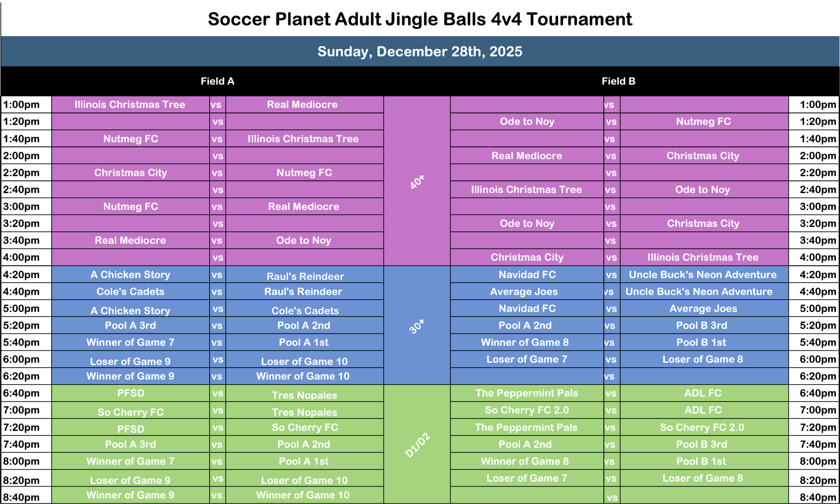The width and height of the screenshot is (840, 504).
Task: Click Cole's Cadets in the 4:40pm row
Action: 130,292
